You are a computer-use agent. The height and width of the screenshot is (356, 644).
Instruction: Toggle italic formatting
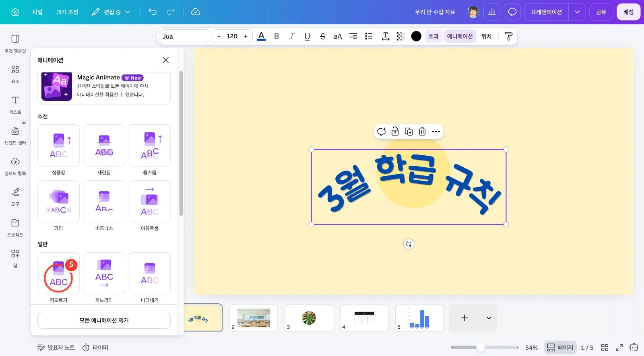(292, 36)
